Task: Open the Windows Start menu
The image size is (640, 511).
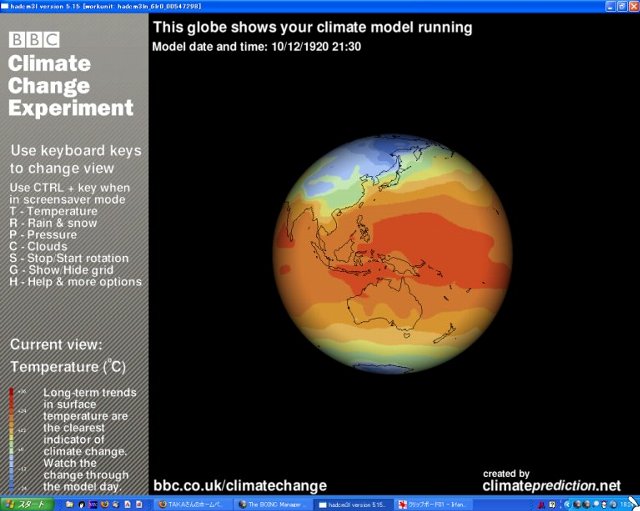Action: (x=27, y=504)
